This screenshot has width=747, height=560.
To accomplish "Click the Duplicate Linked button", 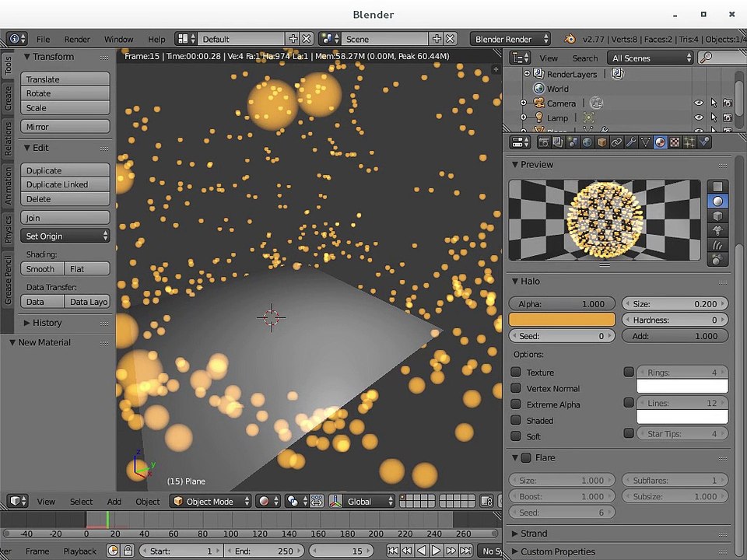I will click(65, 184).
